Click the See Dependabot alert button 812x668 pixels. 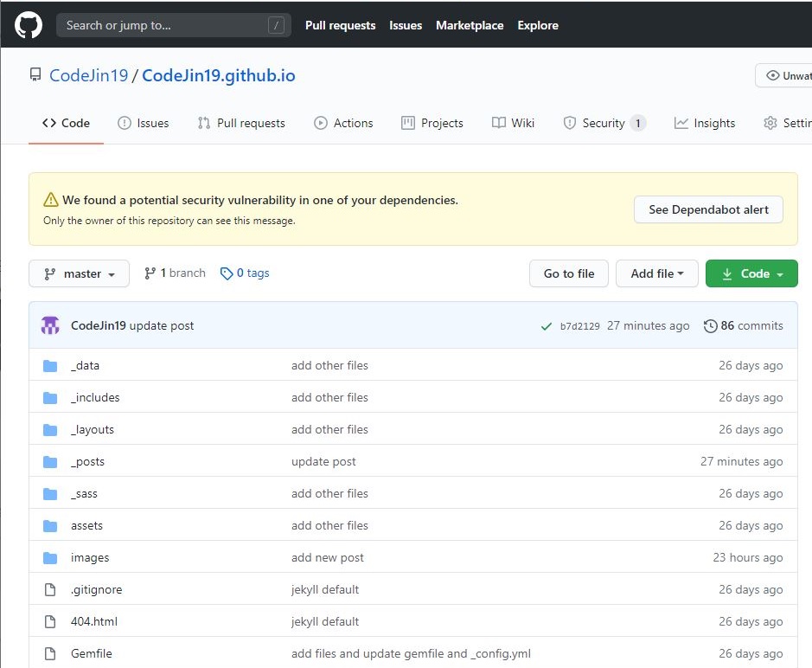tap(708, 209)
